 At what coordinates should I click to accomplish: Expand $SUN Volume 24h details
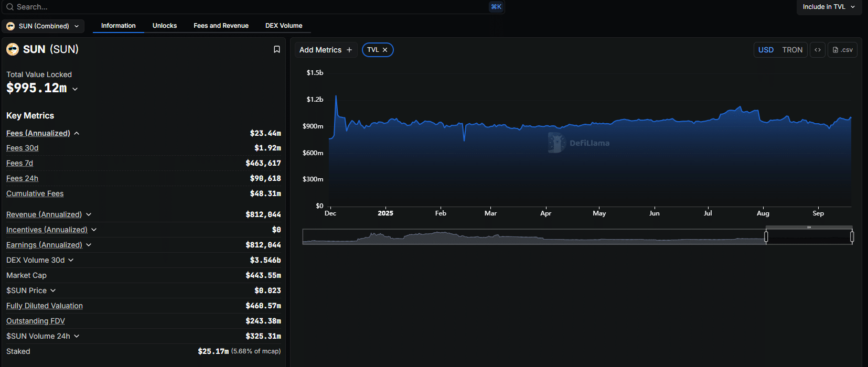(x=77, y=336)
